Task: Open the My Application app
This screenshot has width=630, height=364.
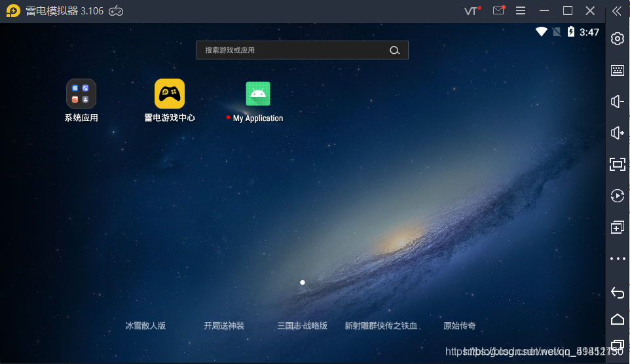Action: coord(258,94)
